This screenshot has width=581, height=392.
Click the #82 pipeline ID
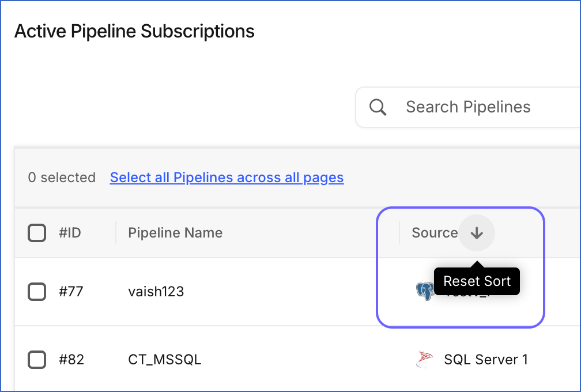point(71,359)
